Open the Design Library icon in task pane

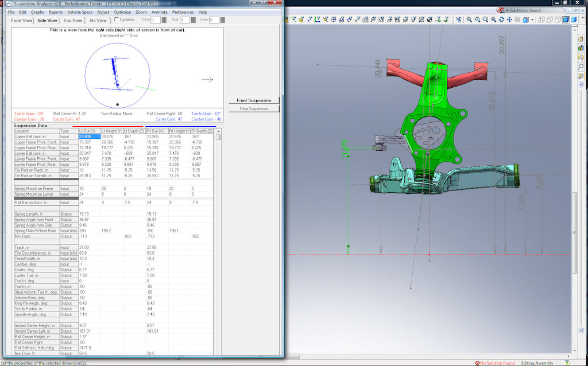point(581,48)
